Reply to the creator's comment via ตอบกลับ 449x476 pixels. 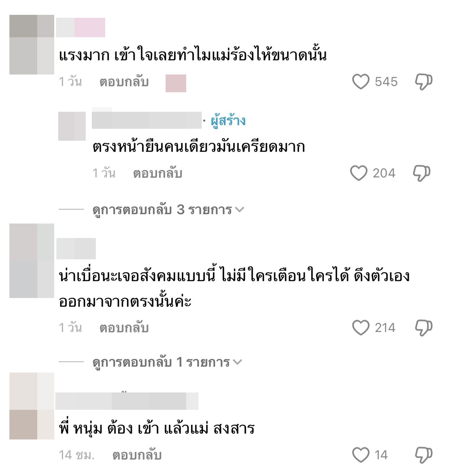tap(158, 173)
